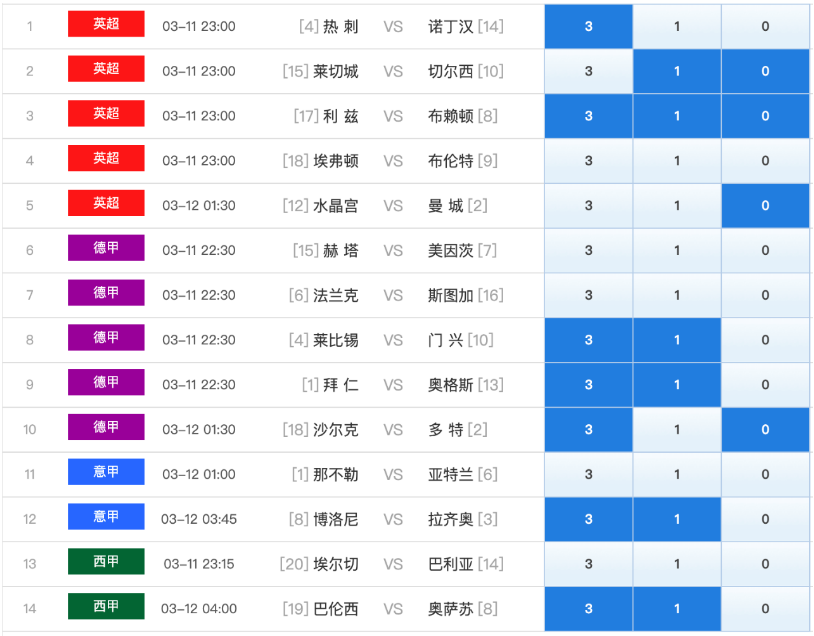
Task: Toggle 0 for 博洛尼 vs 拉齐奥
Action: 765,519
